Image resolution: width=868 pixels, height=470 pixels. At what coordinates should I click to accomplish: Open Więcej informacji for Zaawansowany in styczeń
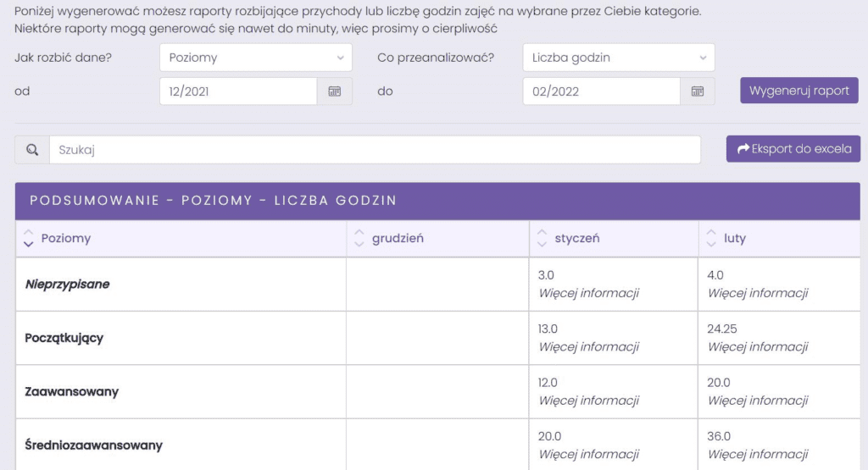click(x=589, y=401)
